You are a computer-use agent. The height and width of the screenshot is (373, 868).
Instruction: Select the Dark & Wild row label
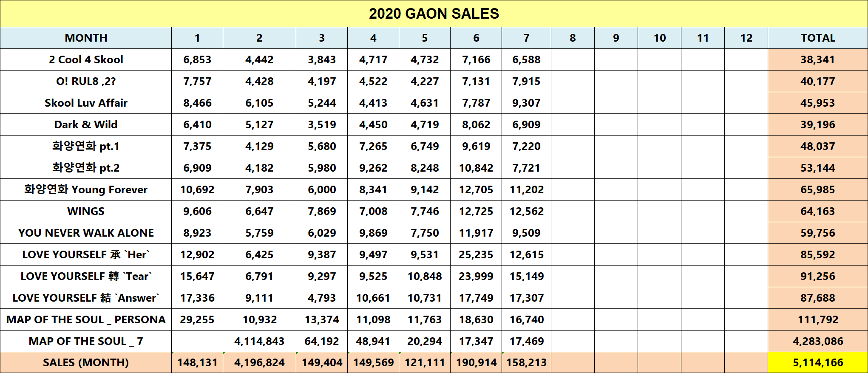[86, 124]
